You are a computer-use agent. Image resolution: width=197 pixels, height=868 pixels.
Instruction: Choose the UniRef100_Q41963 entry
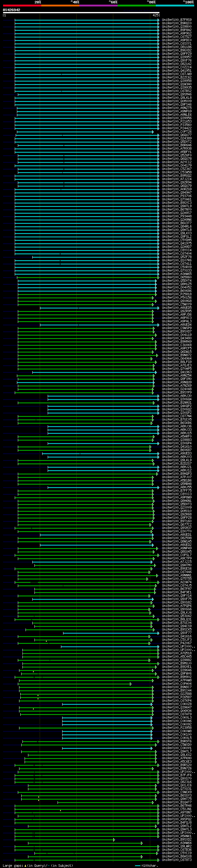pyautogui.click(x=177, y=372)
